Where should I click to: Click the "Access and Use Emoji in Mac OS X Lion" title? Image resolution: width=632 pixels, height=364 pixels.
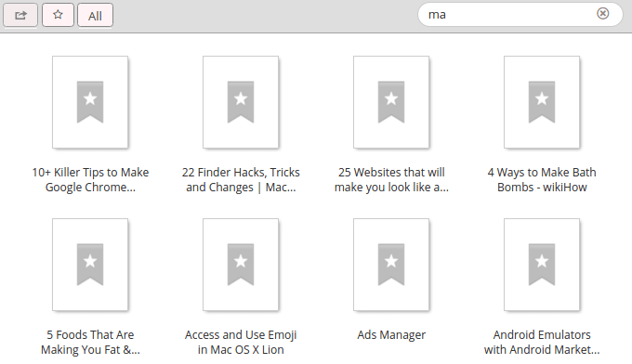click(241, 343)
